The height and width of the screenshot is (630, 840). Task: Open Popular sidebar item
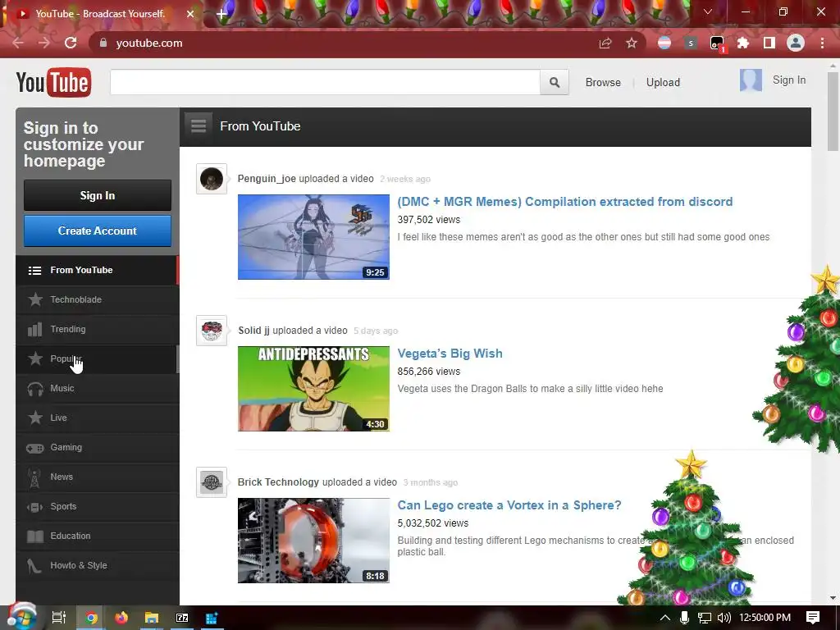[97, 358]
